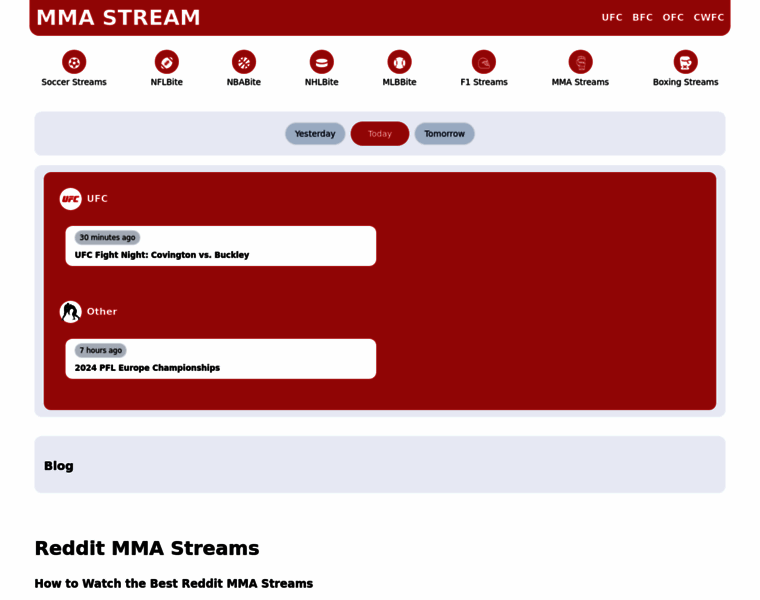Go to MMA STREAM site title
The height and width of the screenshot is (600, 760).
click(x=118, y=17)
